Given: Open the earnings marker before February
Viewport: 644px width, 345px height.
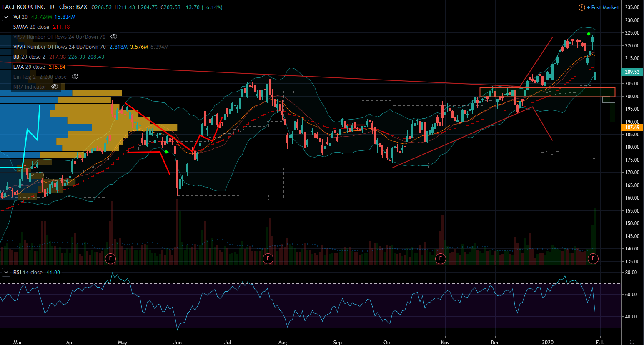Looking at the screenshot, I should click(593, 258).
